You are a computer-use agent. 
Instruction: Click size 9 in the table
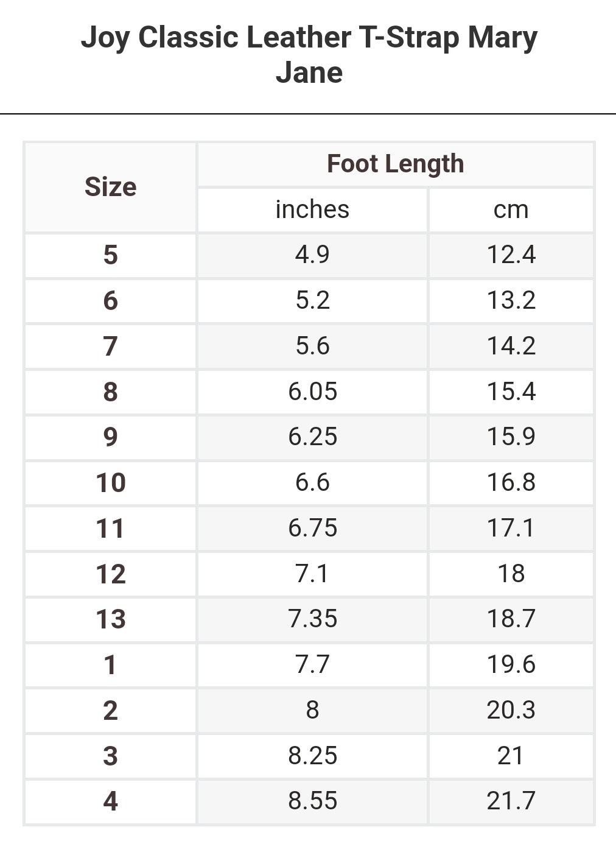pyautogui.click(x=110, y=437)
